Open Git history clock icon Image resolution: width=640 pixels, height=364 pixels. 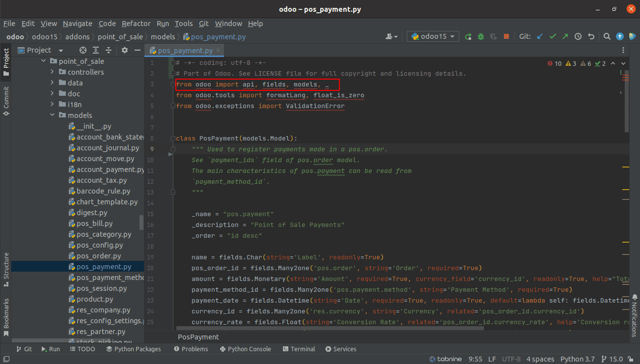tap(578, 36)
